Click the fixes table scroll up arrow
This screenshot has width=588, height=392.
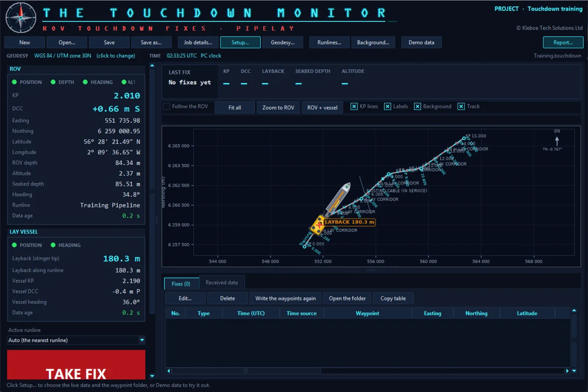[x=574, y=311]
